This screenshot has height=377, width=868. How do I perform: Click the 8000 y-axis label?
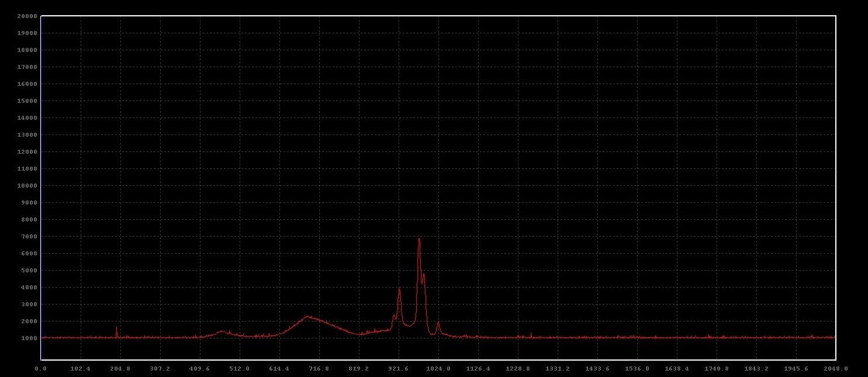pos(29,220)
